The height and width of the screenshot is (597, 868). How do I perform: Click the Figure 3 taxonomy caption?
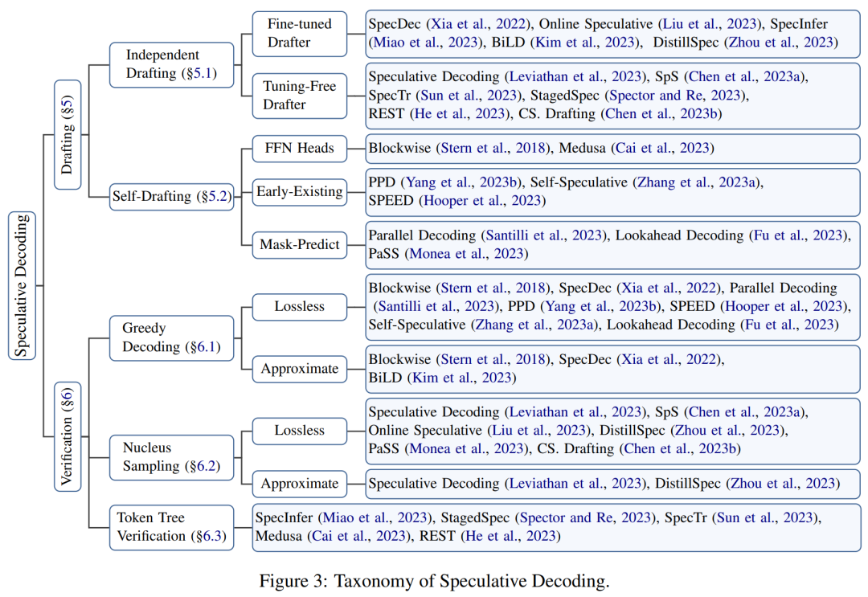[x=435, y=581]
